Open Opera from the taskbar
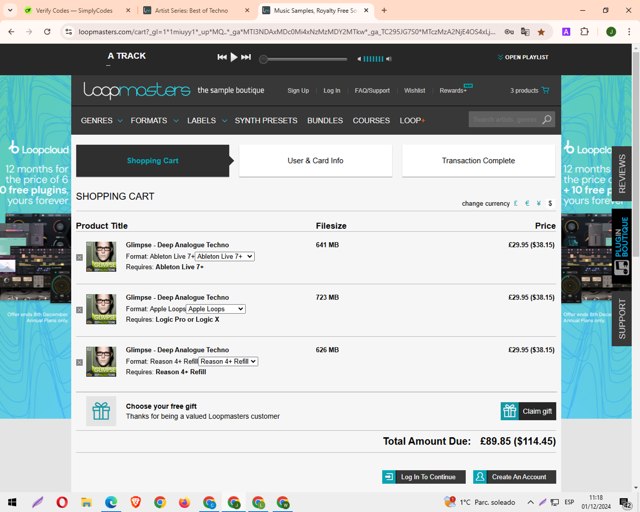Image resolution: width=640 pixels, height=512 pixels. (62, 502)
